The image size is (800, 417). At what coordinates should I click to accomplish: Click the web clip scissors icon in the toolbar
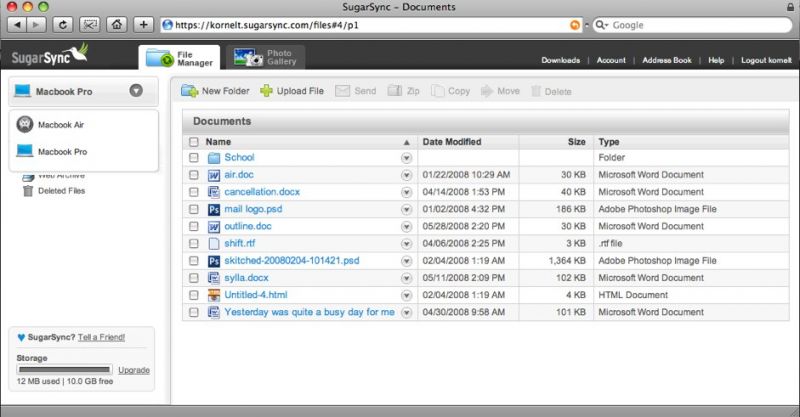[x=90, y=24]
